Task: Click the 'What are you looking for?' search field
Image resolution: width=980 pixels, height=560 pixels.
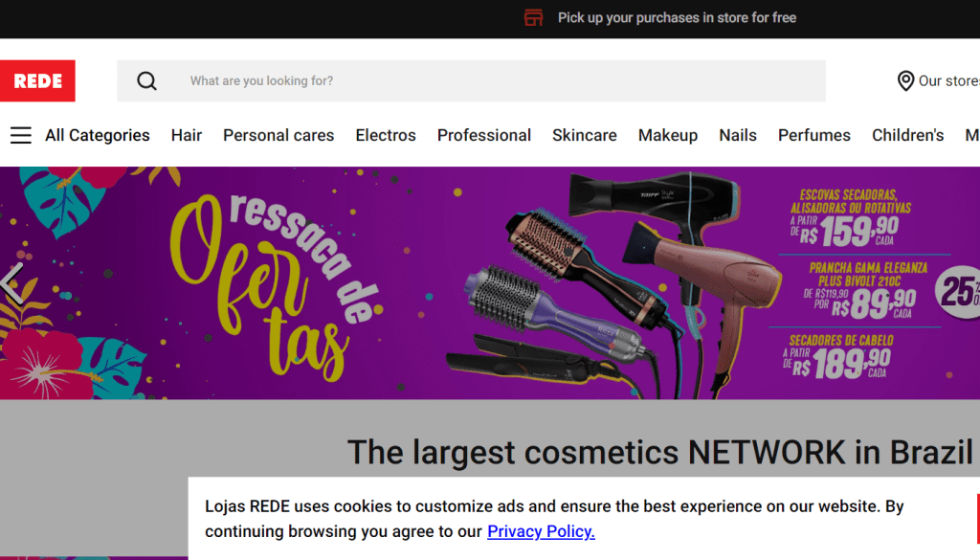Action: (x=471, y=80)
